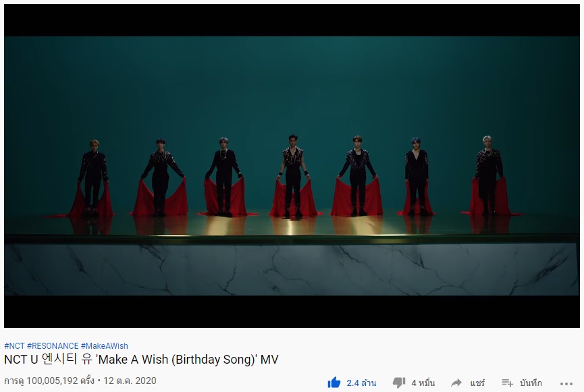This screenshot has height=392, width=584.
Task: Click the save-to-playlist add icon
Action: [x=507, y=383]
